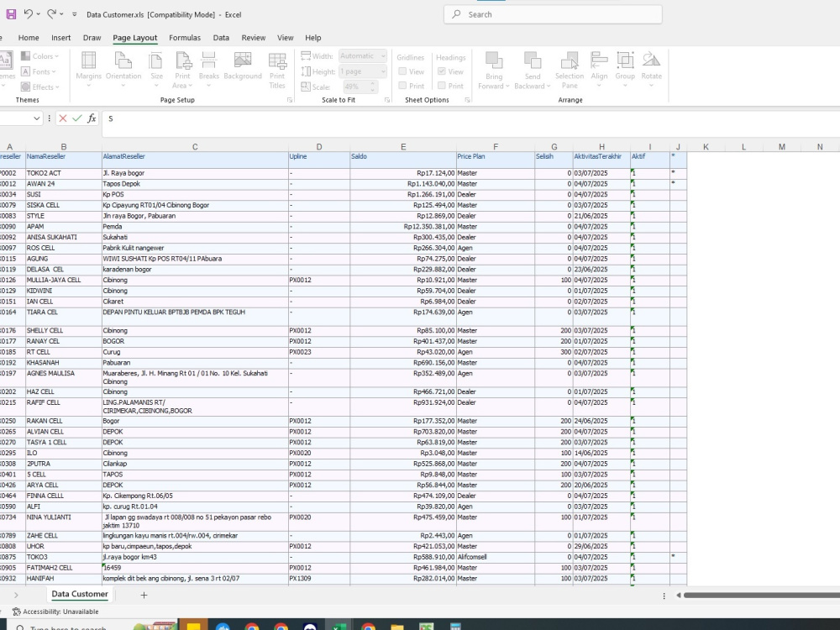Click the Print Titles tool

click(x=277, y=70)
